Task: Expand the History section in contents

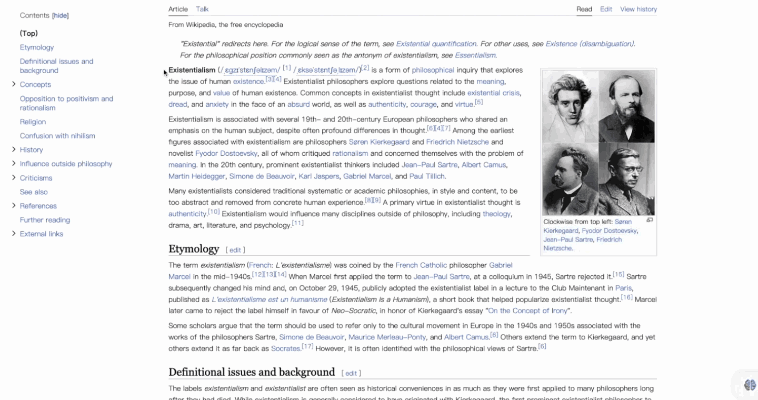Action: tap(14, 149)
